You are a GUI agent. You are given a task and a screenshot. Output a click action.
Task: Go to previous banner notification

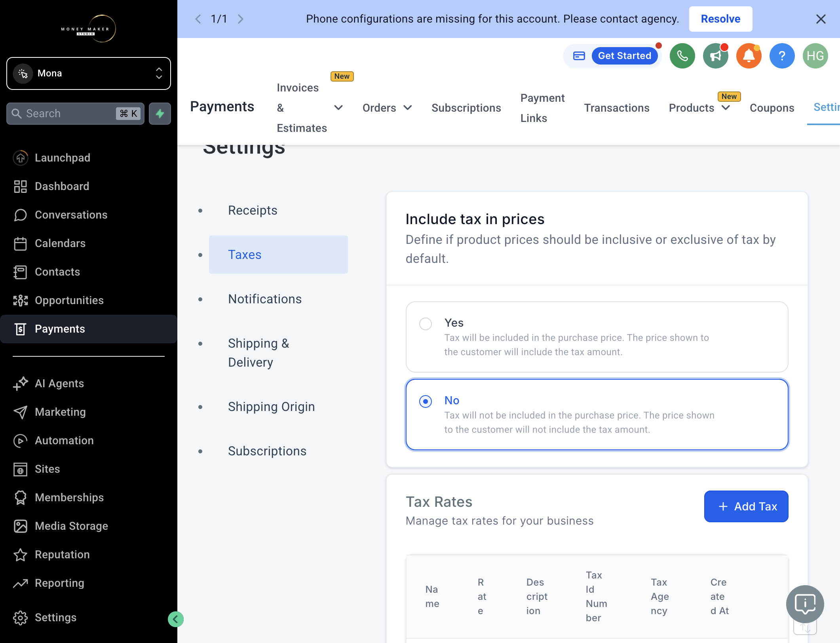[198, 19]
